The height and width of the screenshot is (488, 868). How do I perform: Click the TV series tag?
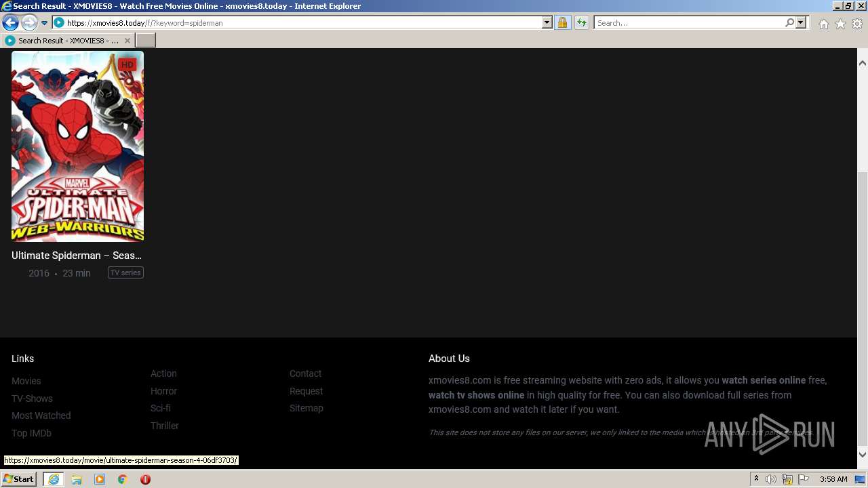coord(125,272)
